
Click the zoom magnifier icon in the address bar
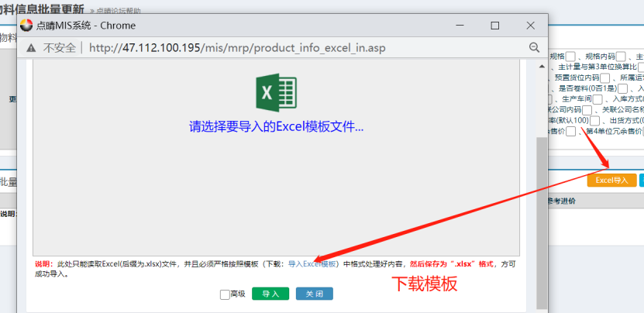pyautogui.click(x=534, y=47)
